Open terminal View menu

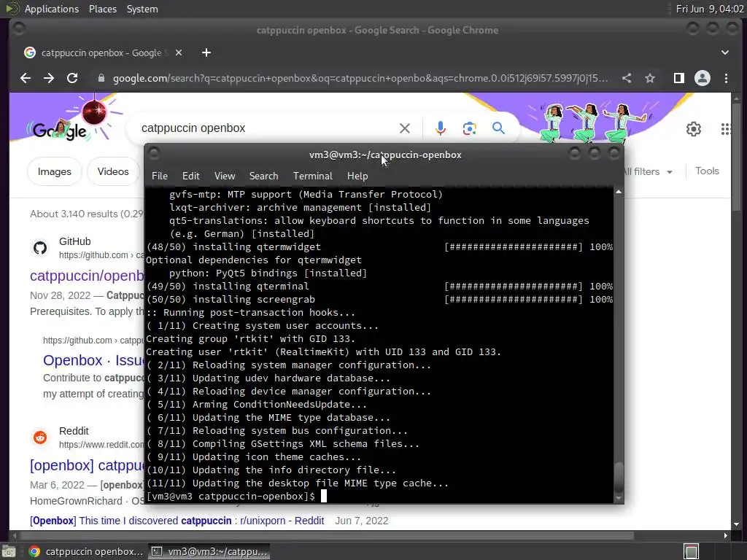(x=225, y=176)
